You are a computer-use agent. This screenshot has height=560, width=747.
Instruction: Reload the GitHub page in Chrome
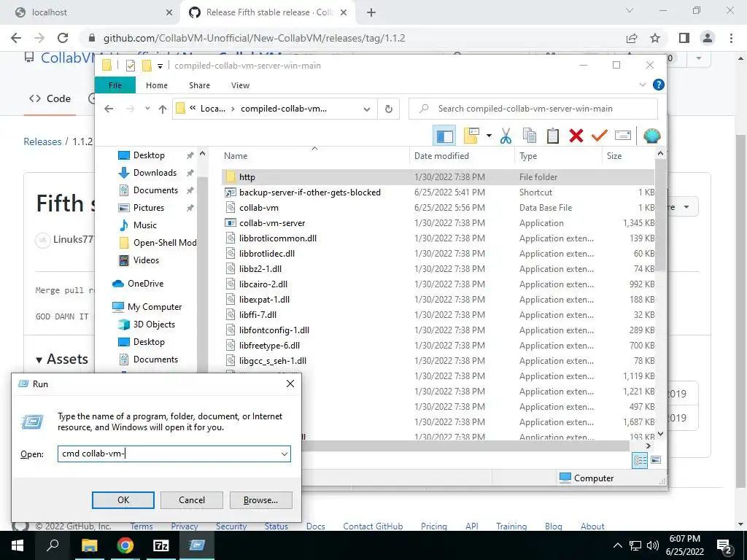click(63, 38)
